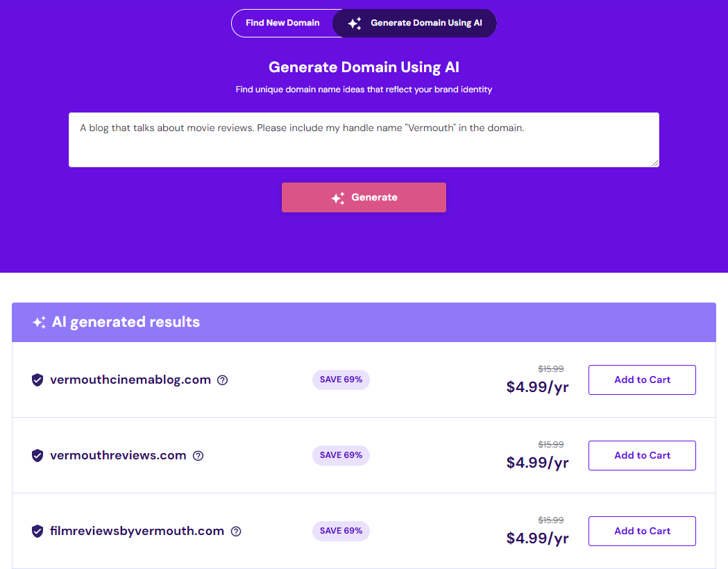The width and height of the screenshot is (728, 569).
Task: Click the help icon beside filmreviewsbyvermouth.com
Action: pos(236,532)
